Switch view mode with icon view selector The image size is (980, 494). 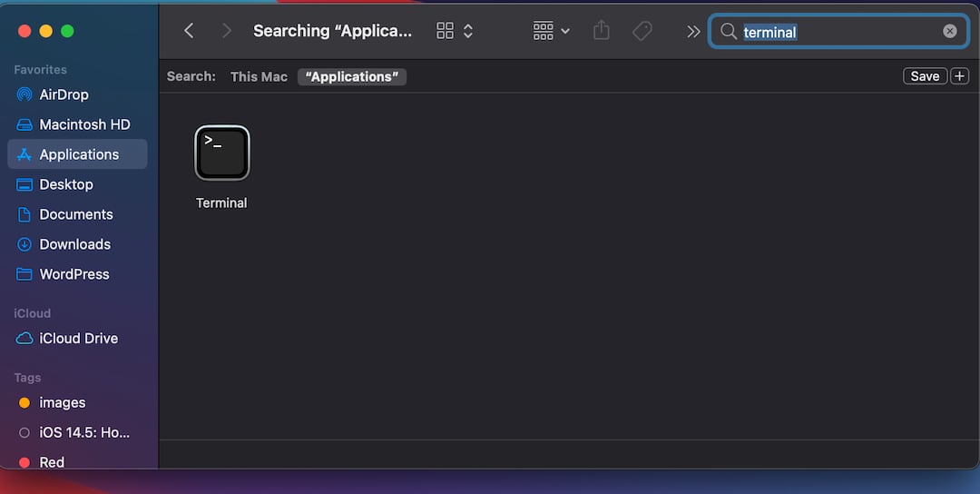click(455, 31)
